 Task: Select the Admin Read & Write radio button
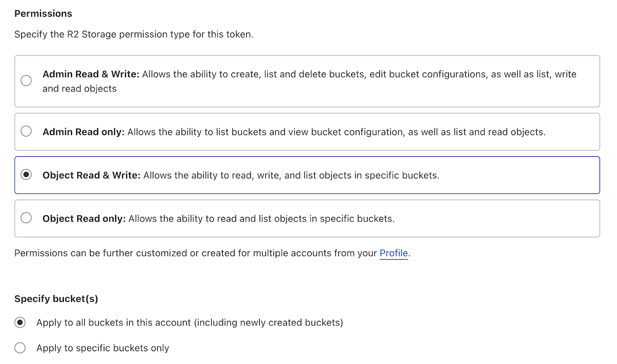[x=26, y=81]
